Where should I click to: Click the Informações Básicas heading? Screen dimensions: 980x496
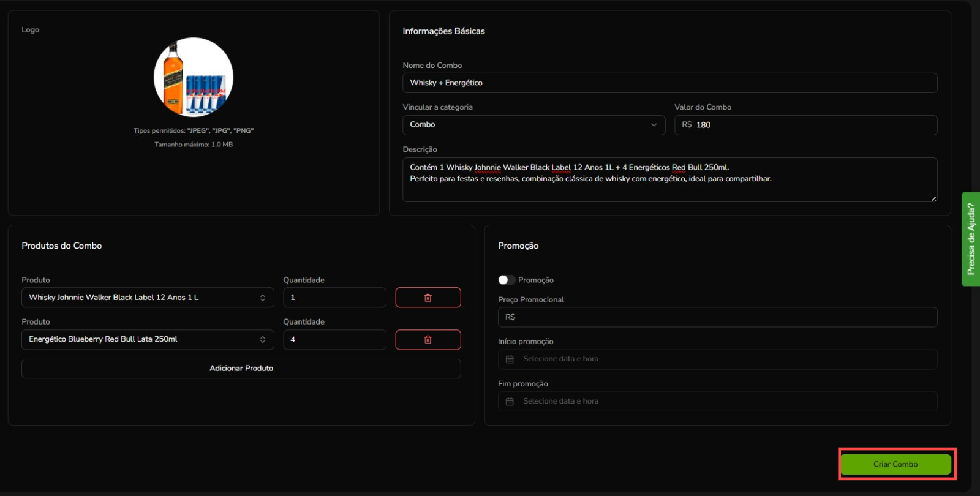point(443,31)
